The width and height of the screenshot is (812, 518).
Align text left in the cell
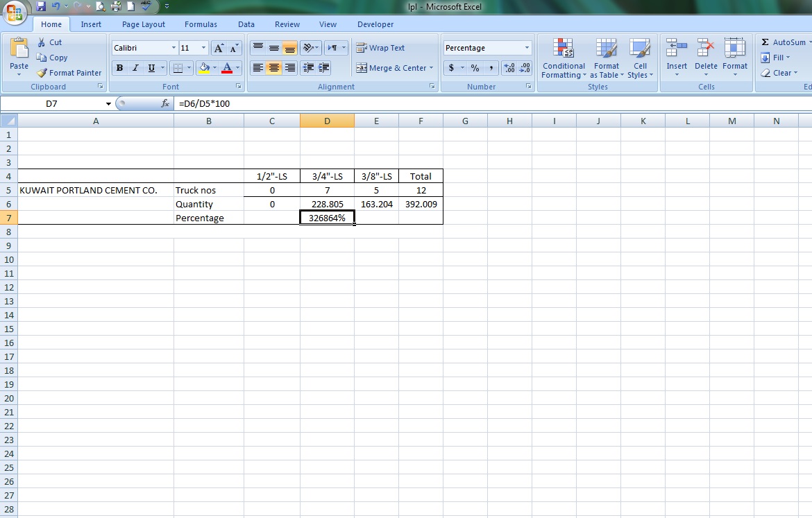[258, 68]
